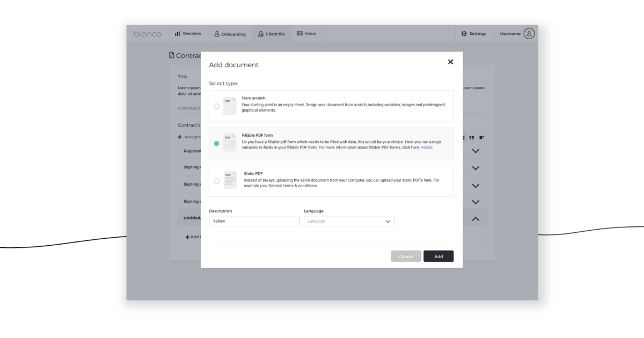Click the Add document dialog heading
The height and width of the screenshot is (338, 644).
pyautogui.click(x=233, y=65)
